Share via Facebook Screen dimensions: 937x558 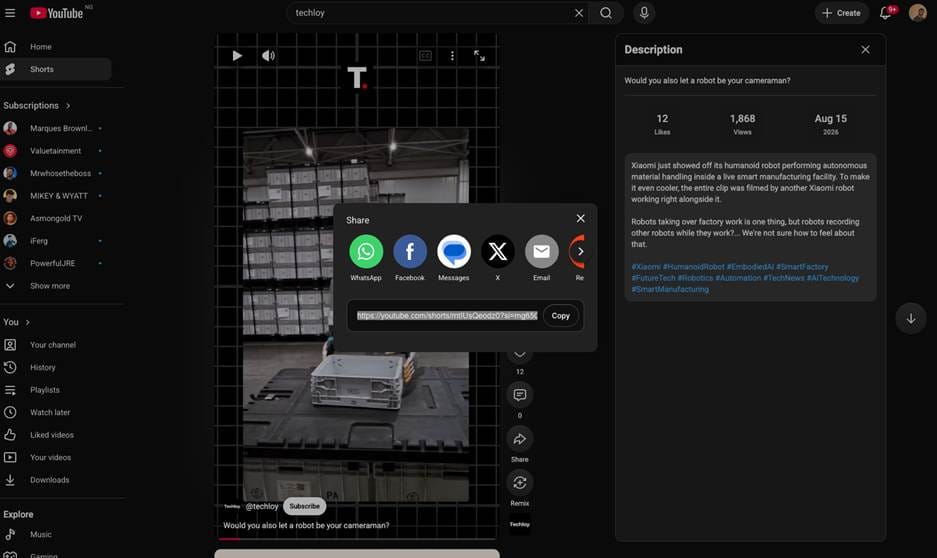click(409, 252)
